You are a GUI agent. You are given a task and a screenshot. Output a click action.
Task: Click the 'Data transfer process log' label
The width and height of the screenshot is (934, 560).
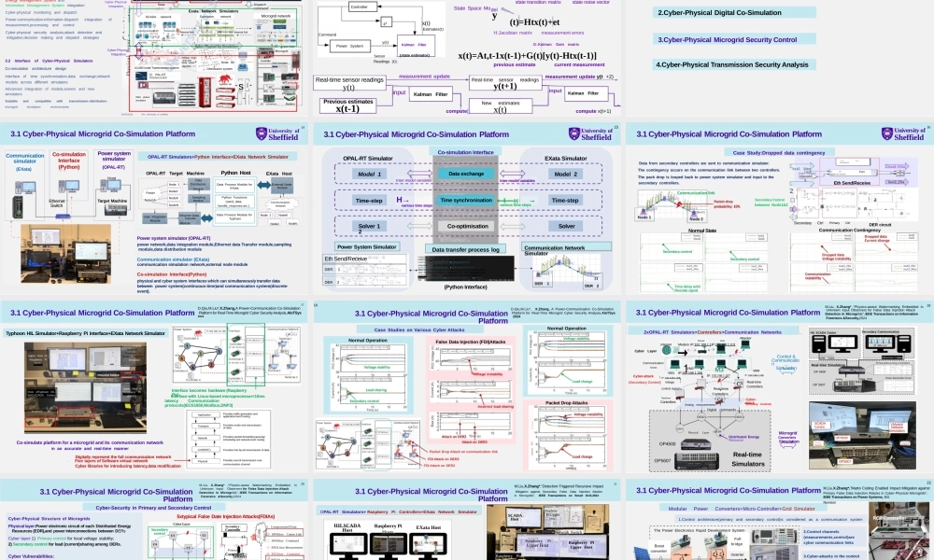click(x=465, y=250)
